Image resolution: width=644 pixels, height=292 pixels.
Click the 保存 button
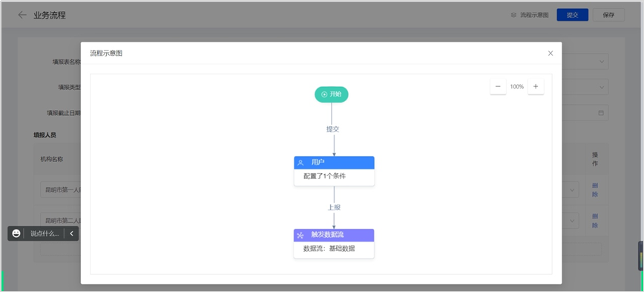pos(608,15)
